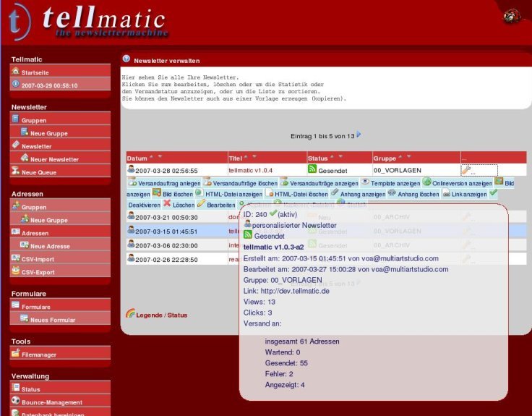Sort the Gruppe column descending
Image resolution: width=532 pixels, height=416 pixels.
pyautogui.click(x=409, y=157)
